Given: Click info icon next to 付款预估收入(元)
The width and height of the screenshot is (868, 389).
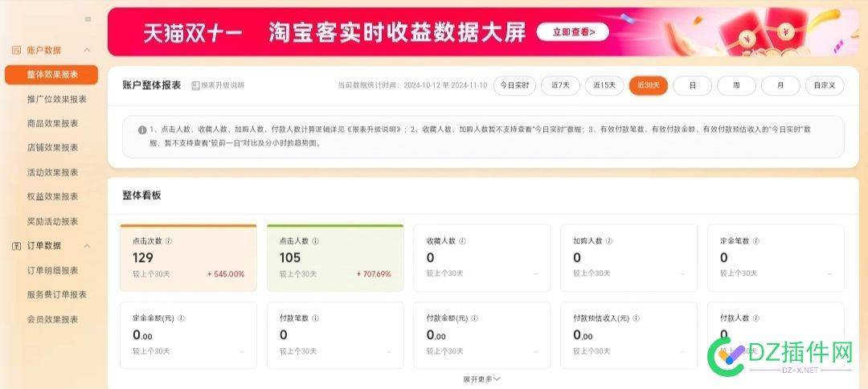Looking at the screenshot, I should click(x=636, y=319).
